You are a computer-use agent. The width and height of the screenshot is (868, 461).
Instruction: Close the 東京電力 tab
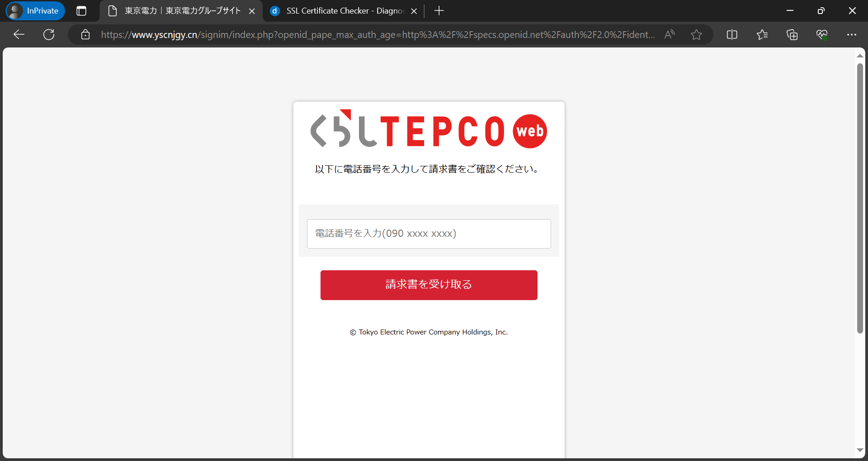(252, 11)
